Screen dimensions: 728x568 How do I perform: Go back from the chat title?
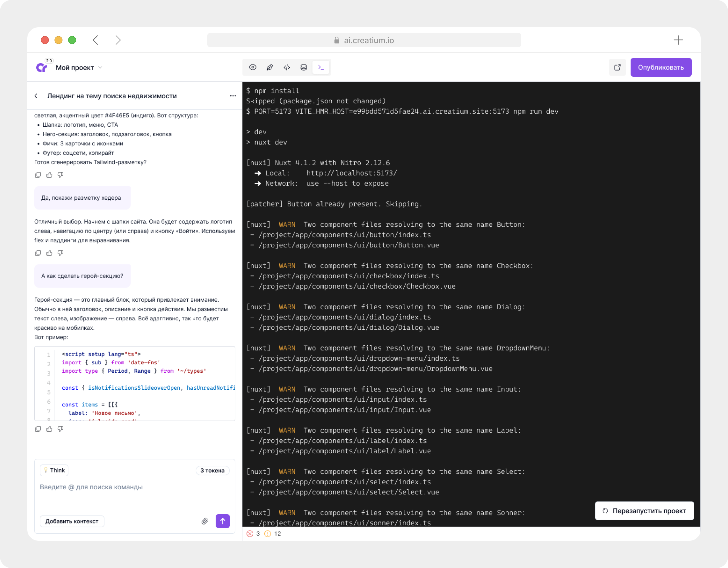coord(36,96)
